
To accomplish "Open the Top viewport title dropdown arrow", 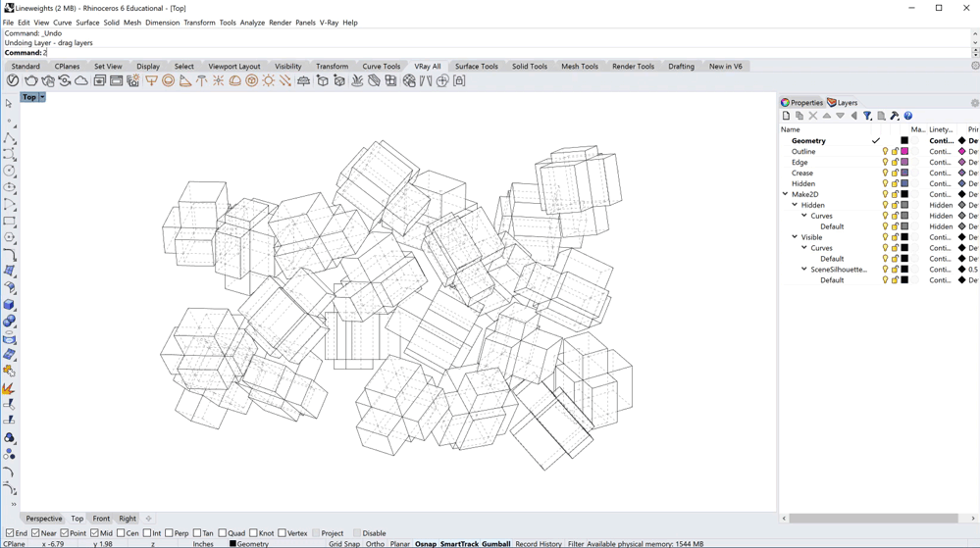I will pos(42,97).
